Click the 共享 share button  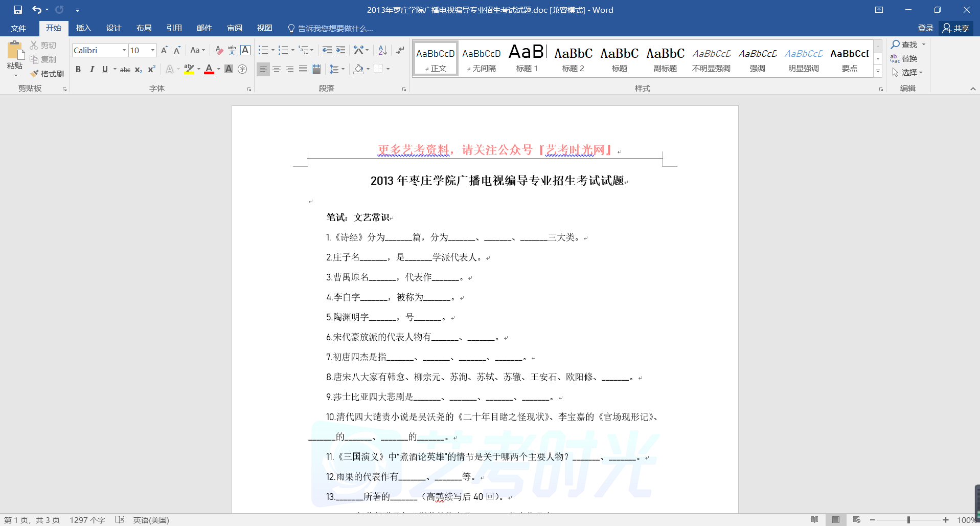pos(956,28)
